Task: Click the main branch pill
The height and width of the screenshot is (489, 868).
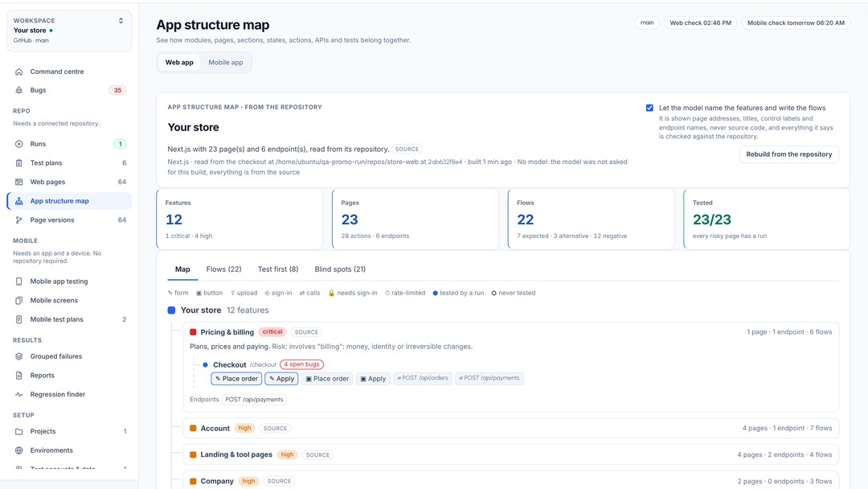Action: tap(647, 23)
